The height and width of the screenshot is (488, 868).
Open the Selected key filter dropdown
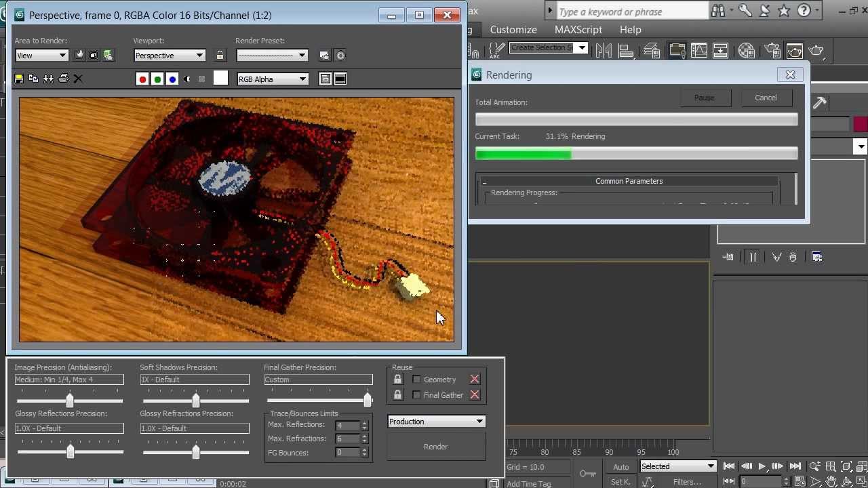coord(678,466)
